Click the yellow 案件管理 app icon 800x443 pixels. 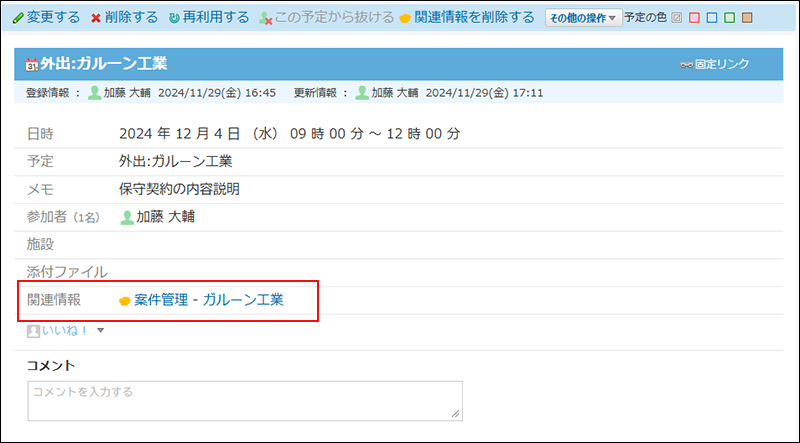125,301
